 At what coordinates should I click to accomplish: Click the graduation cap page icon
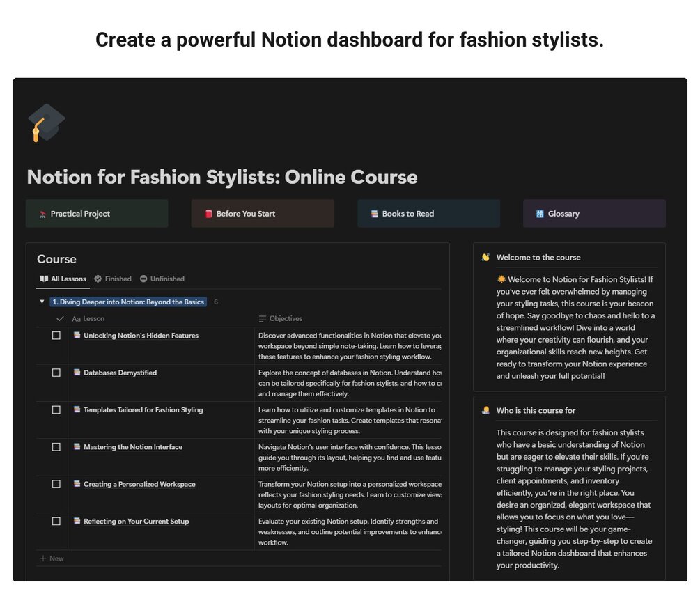point(46,123)
